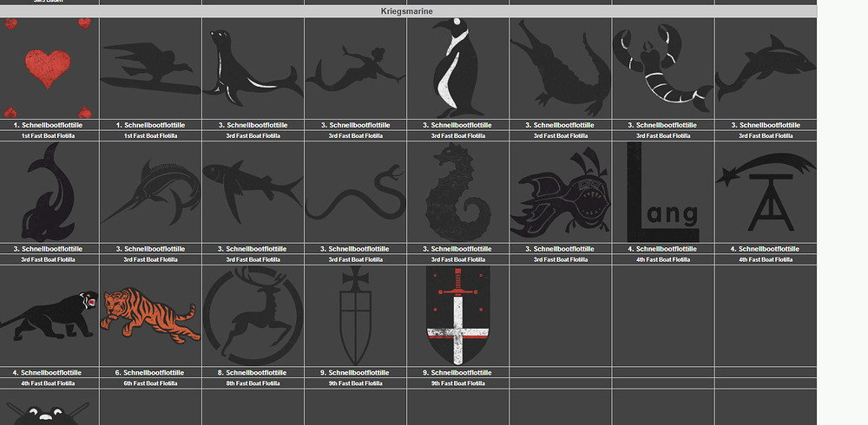The height and width of the screenshot is (425, 868).
Task: Click the Kriegsmarine section header
Action: [x=407, y=11]
